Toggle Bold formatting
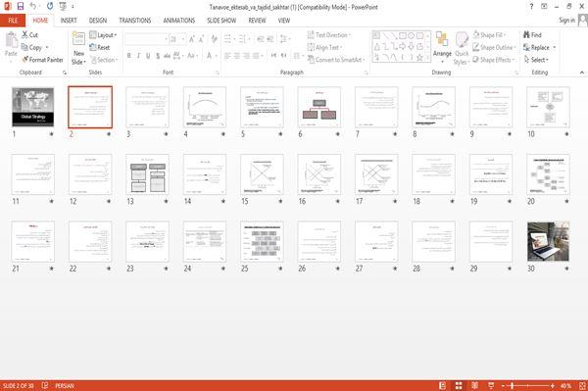588x391 pixels. click(x=128, y=56)
